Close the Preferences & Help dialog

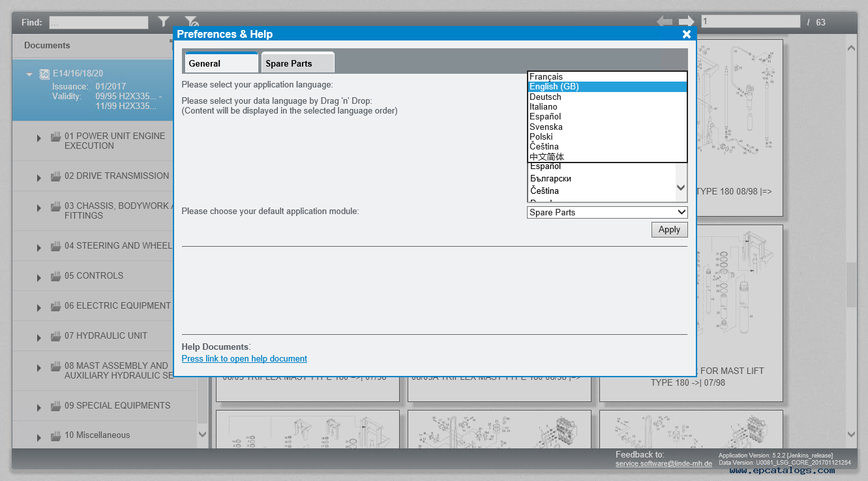(686, 34)
